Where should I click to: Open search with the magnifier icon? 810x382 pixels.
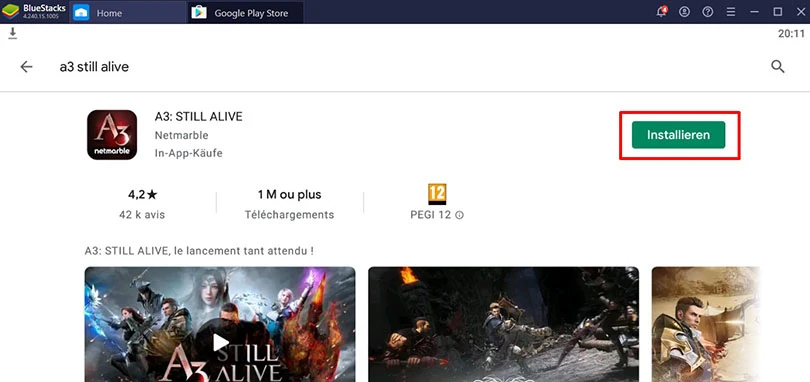(777, 66)
